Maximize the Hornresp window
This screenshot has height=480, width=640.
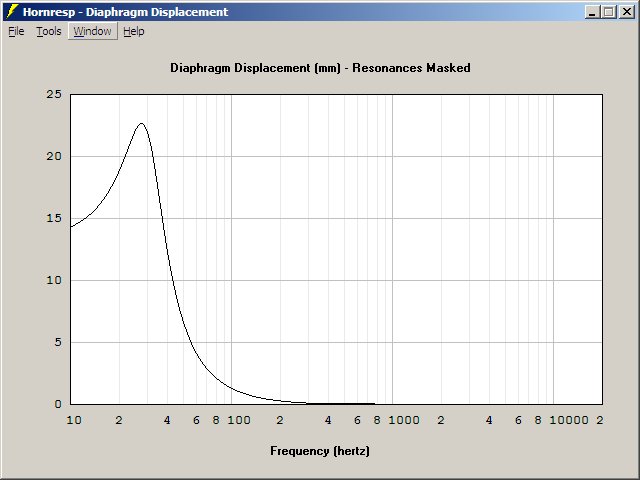coord(609,12)
